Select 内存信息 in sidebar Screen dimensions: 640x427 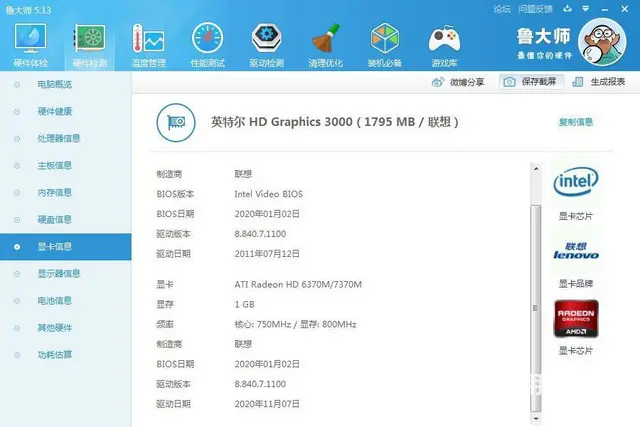click(x=55, y=193)
